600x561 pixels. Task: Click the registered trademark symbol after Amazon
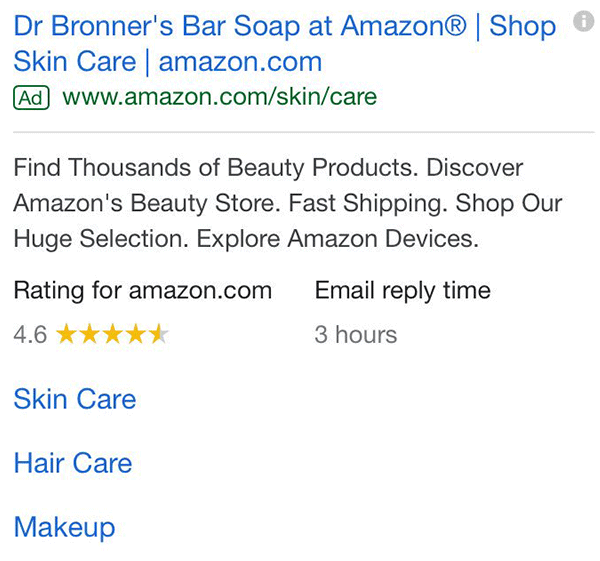click(x=453, y=27)
